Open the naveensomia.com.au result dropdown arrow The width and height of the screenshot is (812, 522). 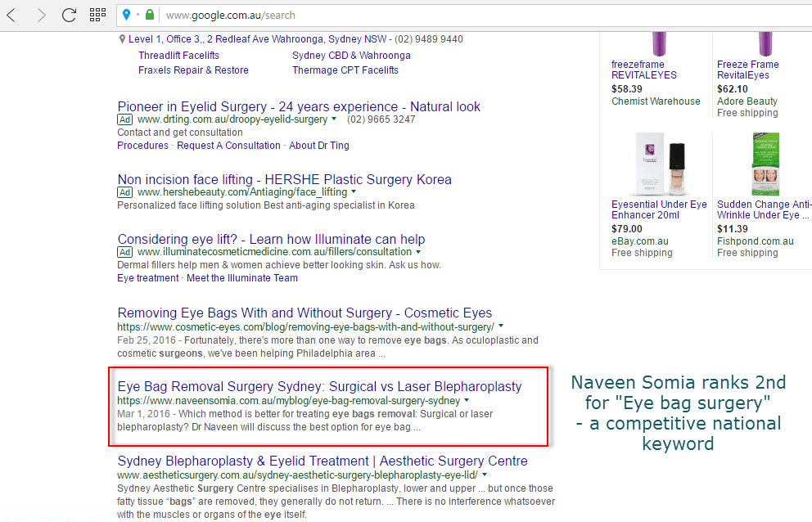point(467,400)
